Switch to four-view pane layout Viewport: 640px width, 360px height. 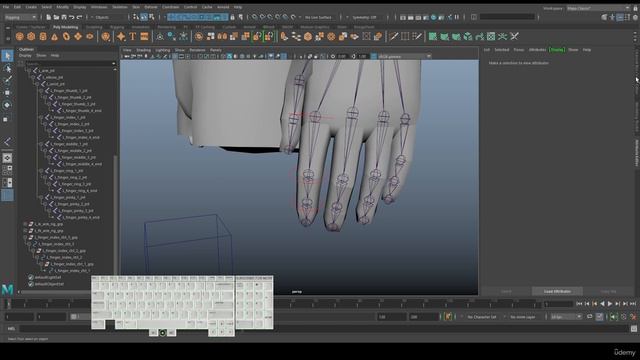point(7,170)
